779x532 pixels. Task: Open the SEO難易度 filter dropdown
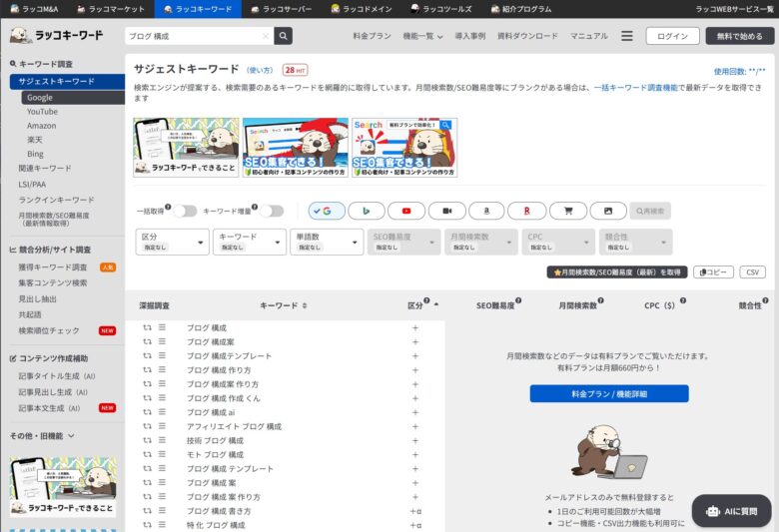403,242
